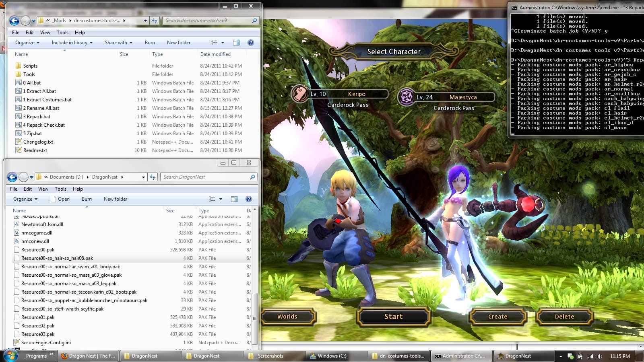Click the Back navigation arrow in Explorer

pos(14,21)
